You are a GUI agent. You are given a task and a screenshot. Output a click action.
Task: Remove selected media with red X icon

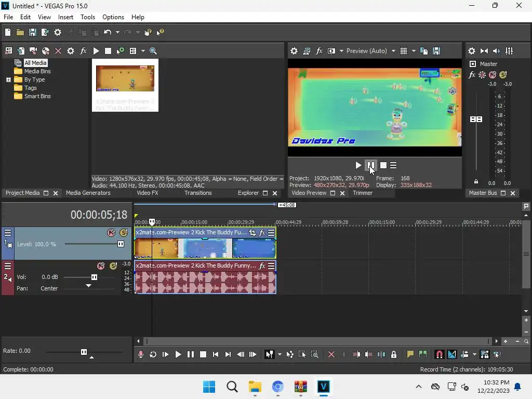tap(58, 51)
